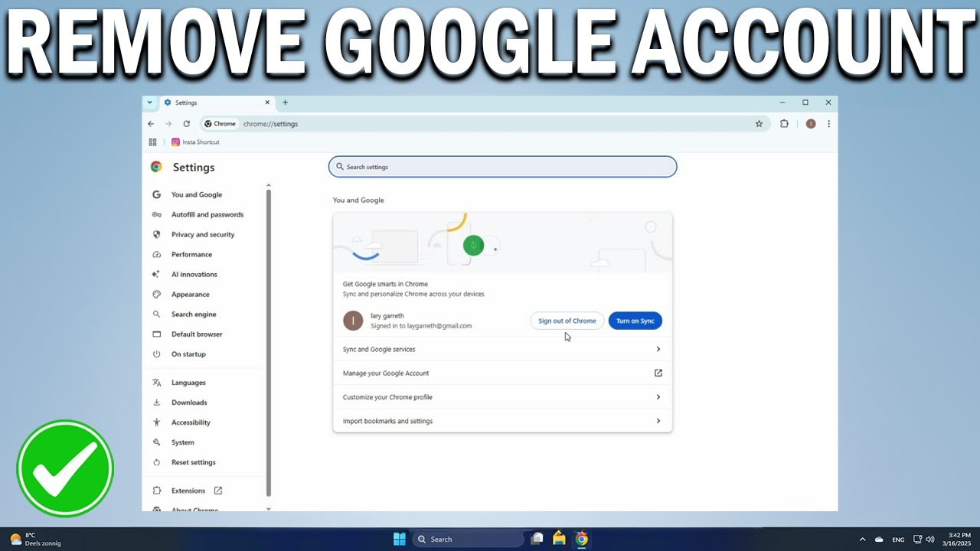This screenshot has height=551, width=980.
Task: Go to Downloads settings
Action: tap(189, 403)
